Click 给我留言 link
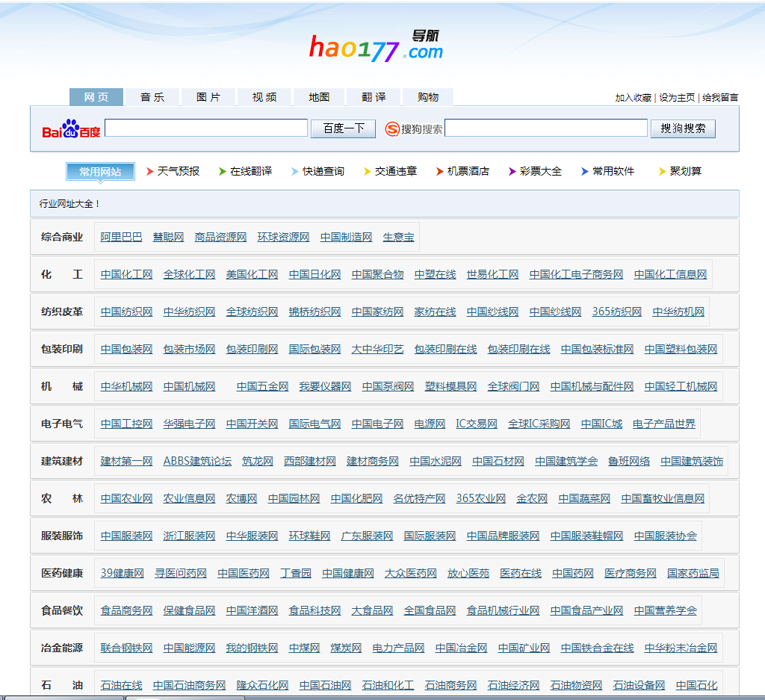The width and height of the screenshot is (765, 700). click(720, 98)
